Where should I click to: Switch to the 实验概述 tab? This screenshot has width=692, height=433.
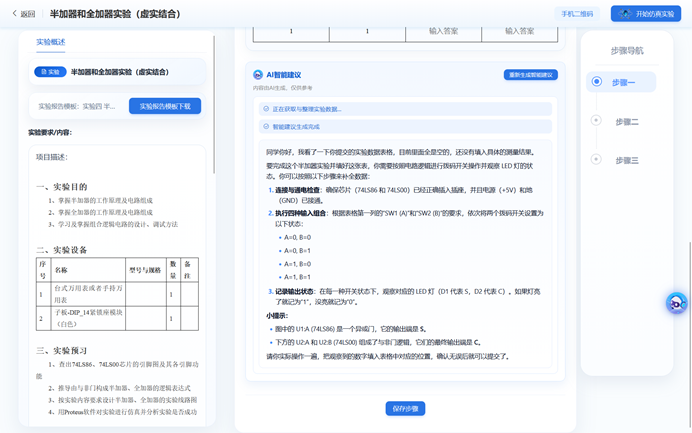coord(51,42)
